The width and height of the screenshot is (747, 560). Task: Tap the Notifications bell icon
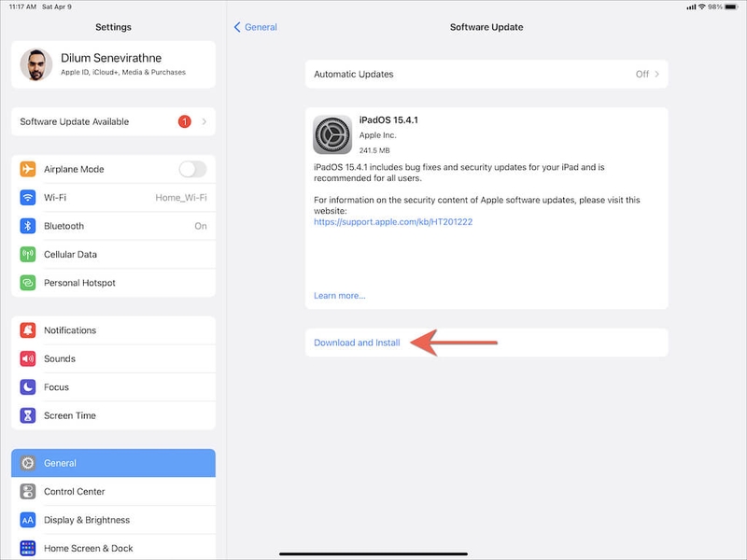click(x=28, y=330)
